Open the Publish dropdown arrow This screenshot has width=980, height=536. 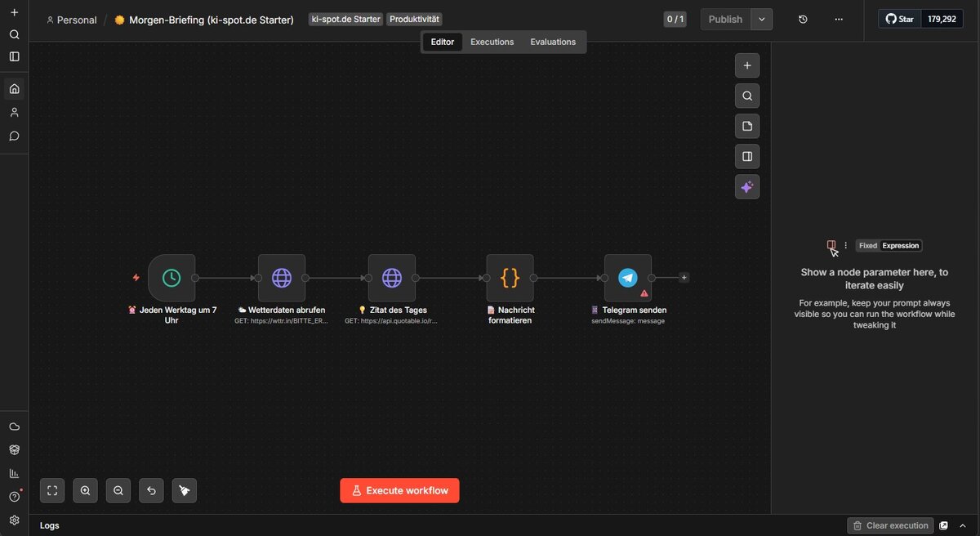pyautogui.click(x=761, y=18)
